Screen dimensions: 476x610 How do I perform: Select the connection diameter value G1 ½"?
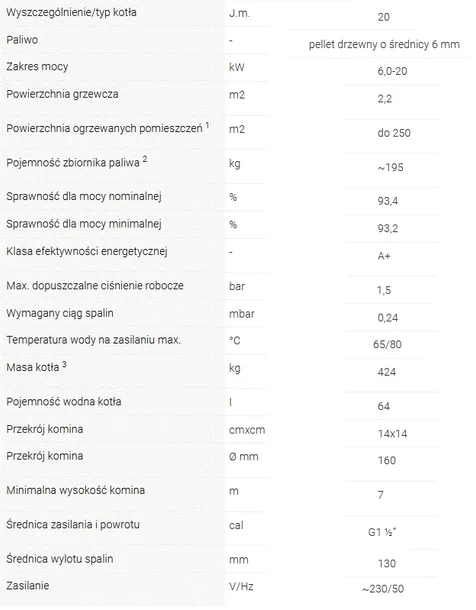(x=382, y=531)
